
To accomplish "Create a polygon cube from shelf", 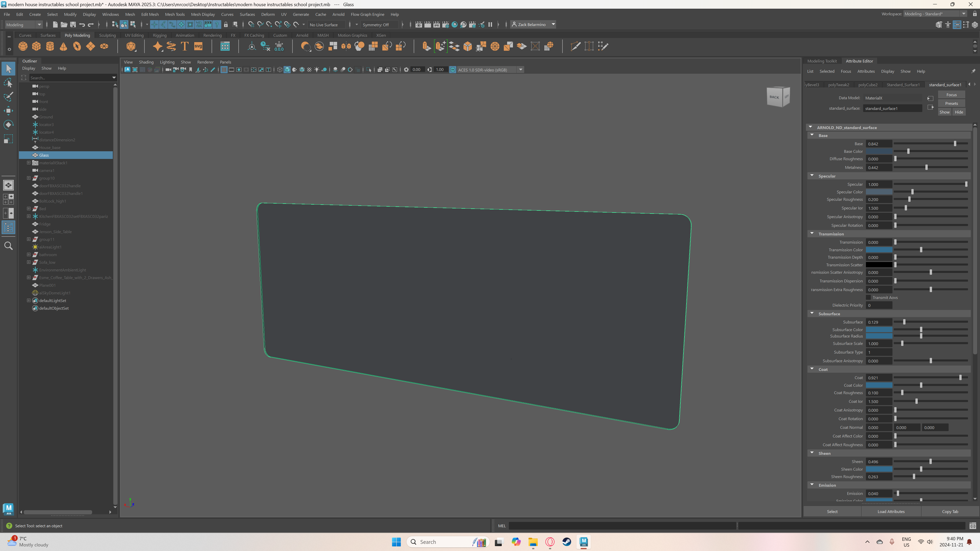I will click(36, 46).
